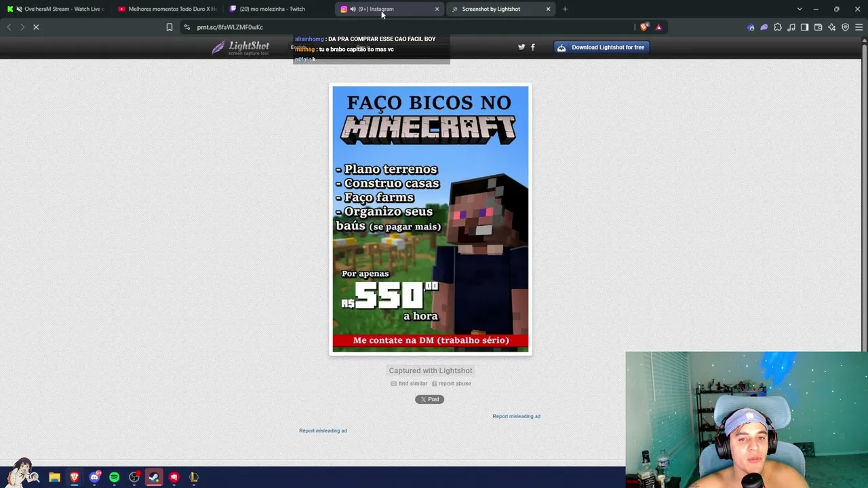The height and width of the screenshot is (488, 868).
Task: Stop loading the page
Action: click(36, 27)
